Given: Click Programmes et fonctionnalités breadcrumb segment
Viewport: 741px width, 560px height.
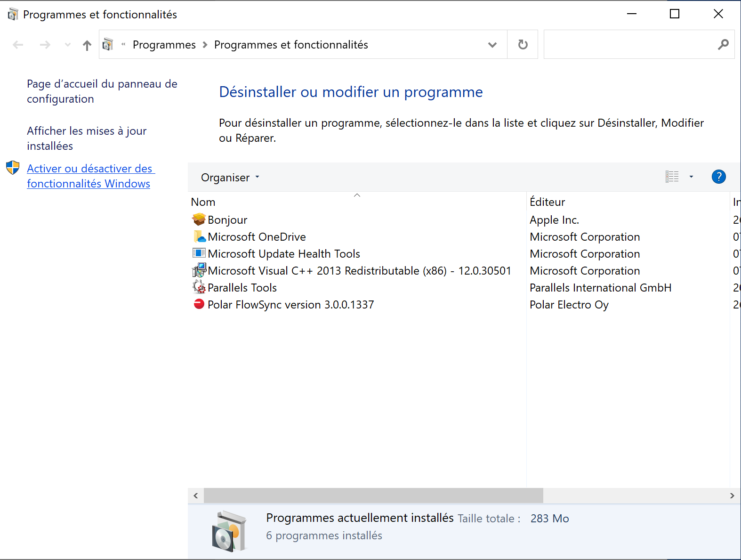Looking at the screenshot, I should (291, 45).
